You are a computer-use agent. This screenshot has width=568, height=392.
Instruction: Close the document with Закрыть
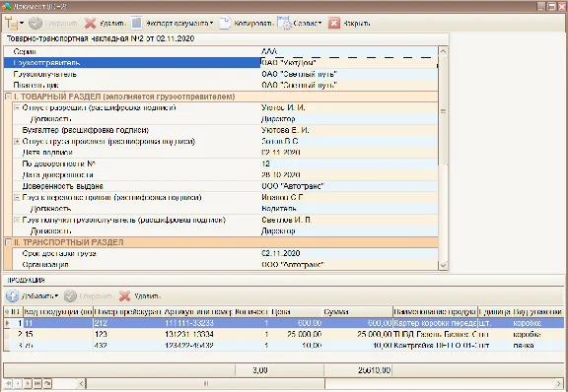click(349, 24)
